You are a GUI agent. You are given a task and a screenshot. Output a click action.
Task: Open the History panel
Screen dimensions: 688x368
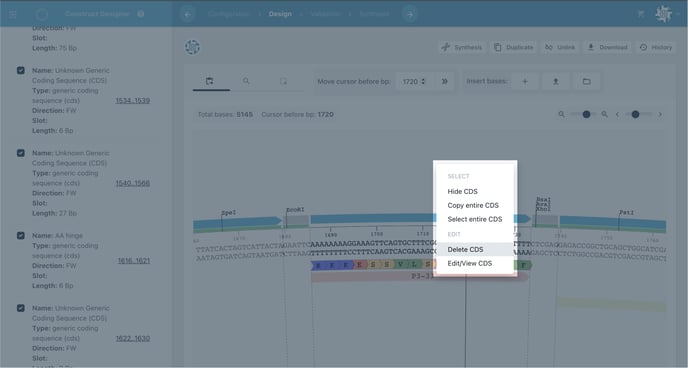click(x=656, y=47)
